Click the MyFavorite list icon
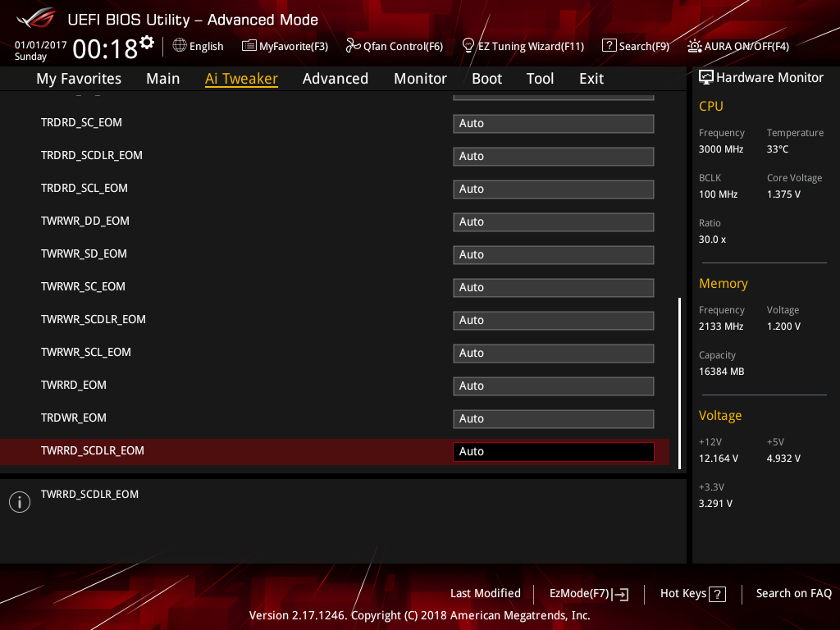 pyautogui.click(x=249, y=46)
